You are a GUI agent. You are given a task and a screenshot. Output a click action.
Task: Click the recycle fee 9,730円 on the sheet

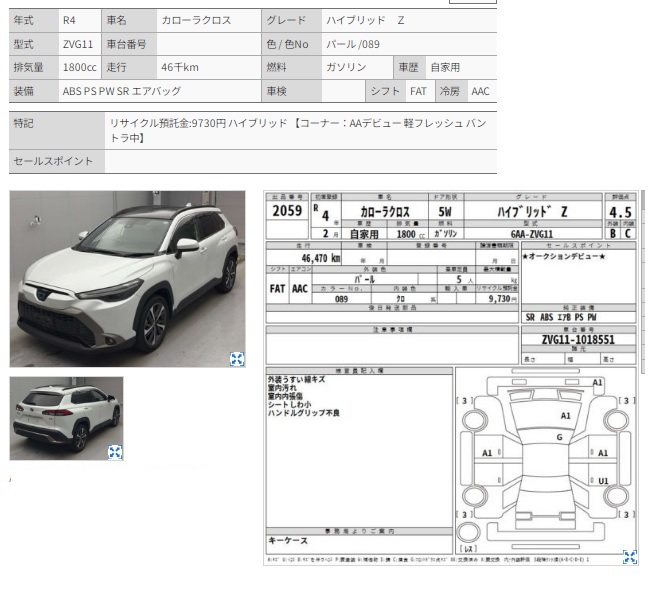click(503, 298)
